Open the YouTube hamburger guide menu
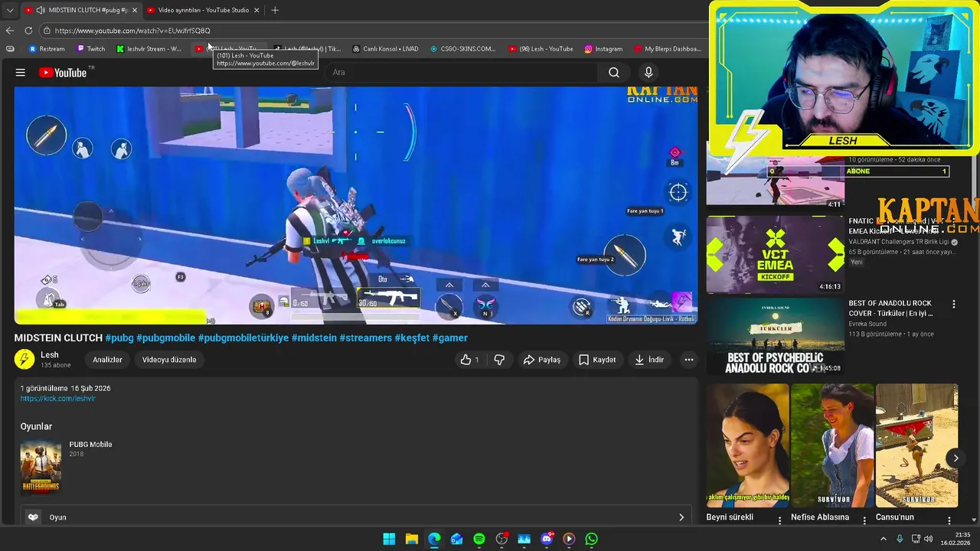 click(21, 73)
